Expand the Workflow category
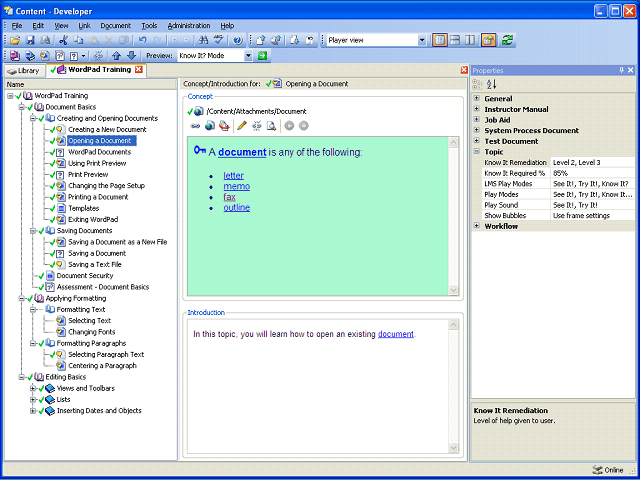 click(x=476, y=226)
